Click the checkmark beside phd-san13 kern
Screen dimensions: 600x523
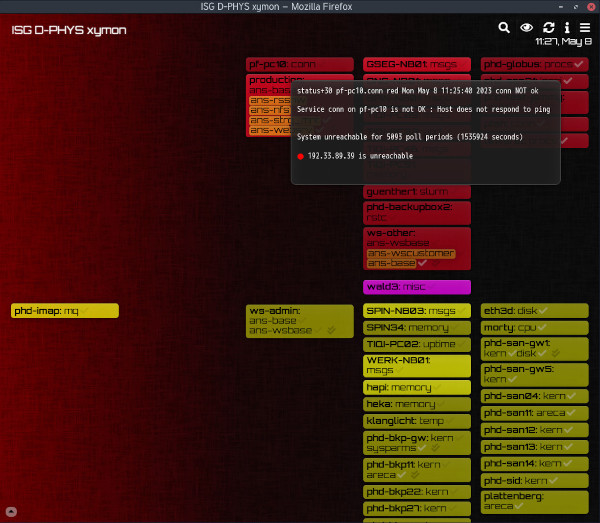click(568, 447)
